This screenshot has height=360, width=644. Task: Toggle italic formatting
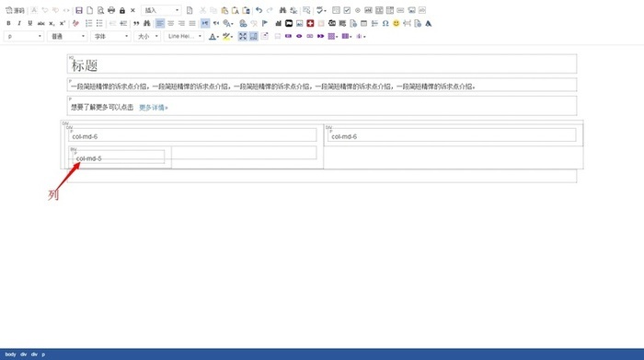[x=19, y=23]
